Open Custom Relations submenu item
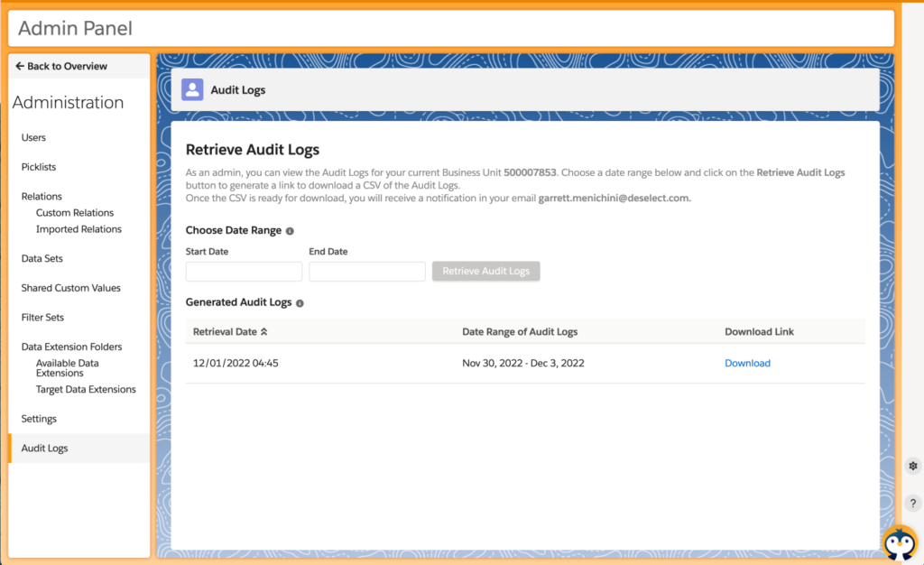Viewport: 924px width, 565px height. click(x=75, y=213)
